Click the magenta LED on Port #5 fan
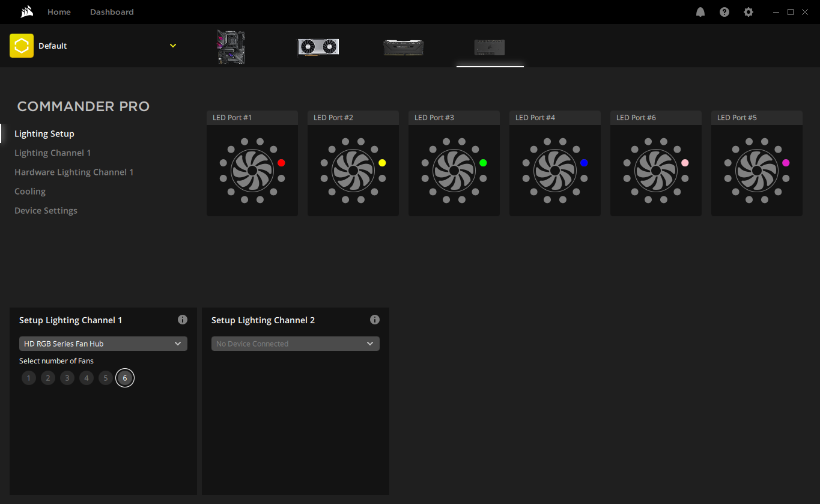Image resolution: width=820 pixels, height=504 pixels. [786, 163]
